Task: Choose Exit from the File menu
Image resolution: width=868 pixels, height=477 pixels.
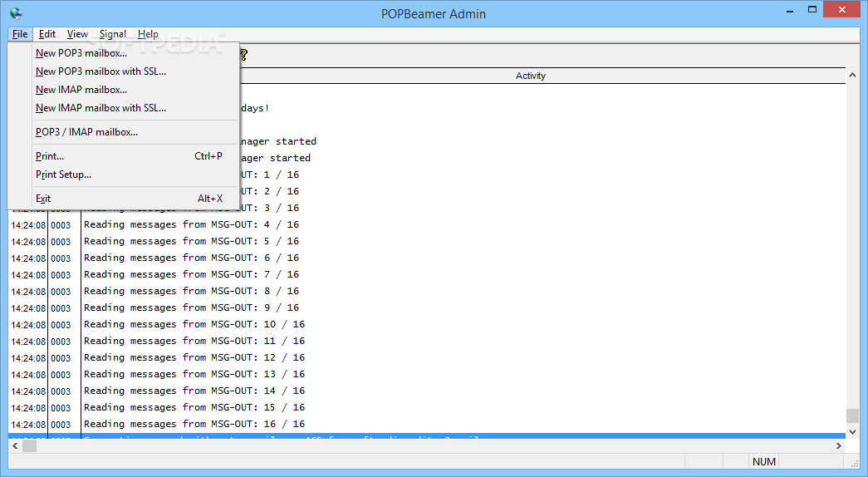Action: [124, 199]
